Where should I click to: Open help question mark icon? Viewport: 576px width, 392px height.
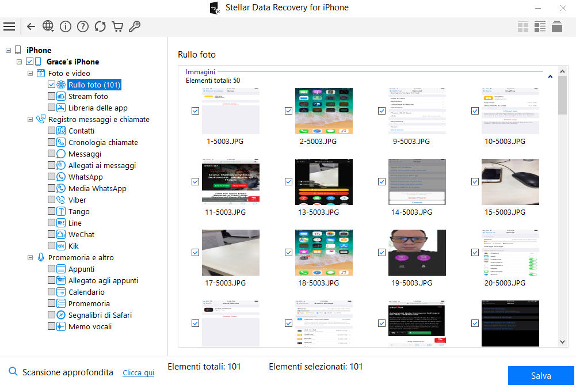pyautogui.click(x=83, y=26)
